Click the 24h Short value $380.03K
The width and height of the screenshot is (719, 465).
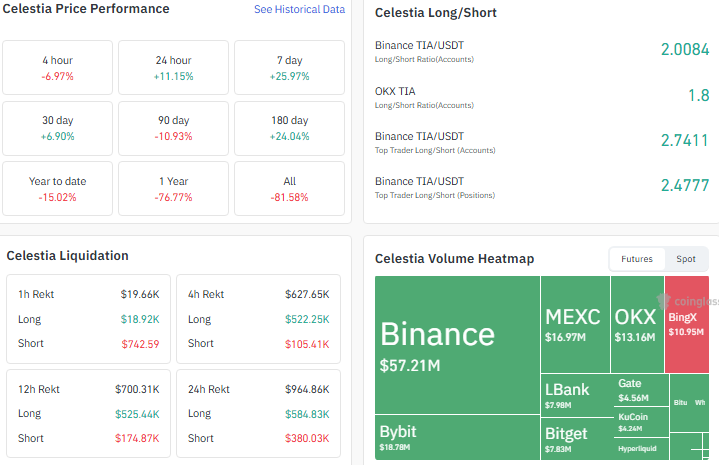coord(307,438)
